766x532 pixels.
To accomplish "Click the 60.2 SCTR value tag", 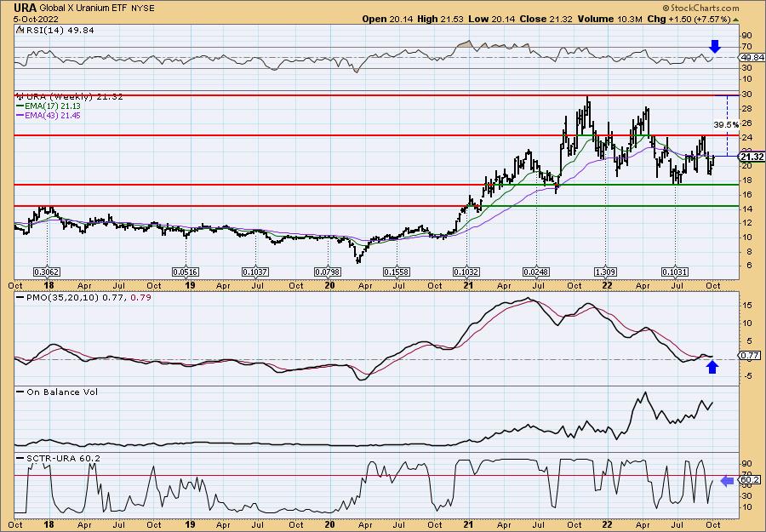I will pos(749,480).
